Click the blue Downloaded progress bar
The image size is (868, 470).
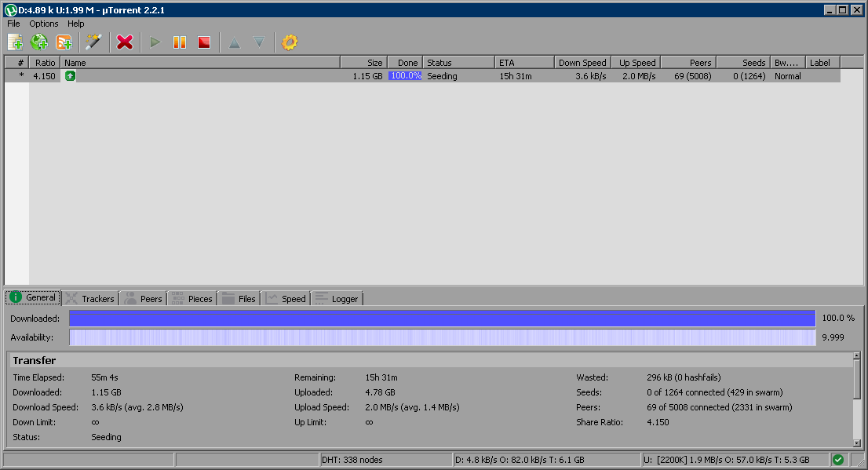point(443,319)
